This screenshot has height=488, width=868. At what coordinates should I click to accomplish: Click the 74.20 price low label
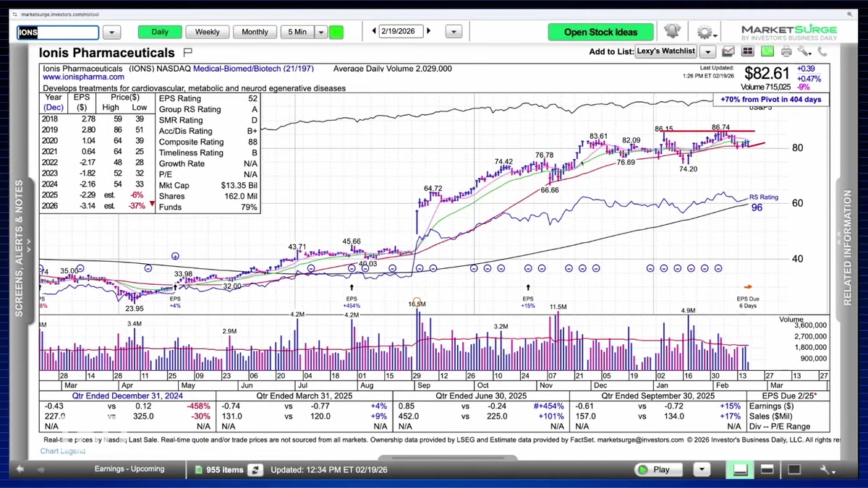[688, 169]
